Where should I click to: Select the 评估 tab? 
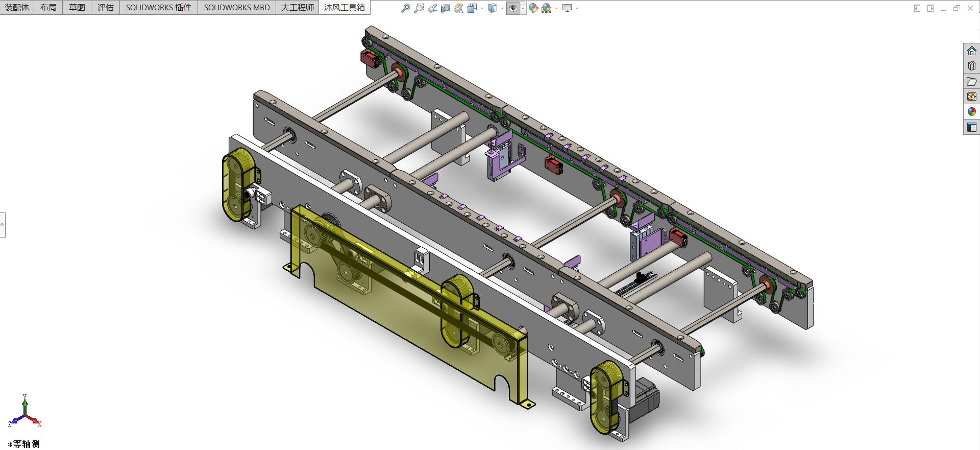pos(106,7)
